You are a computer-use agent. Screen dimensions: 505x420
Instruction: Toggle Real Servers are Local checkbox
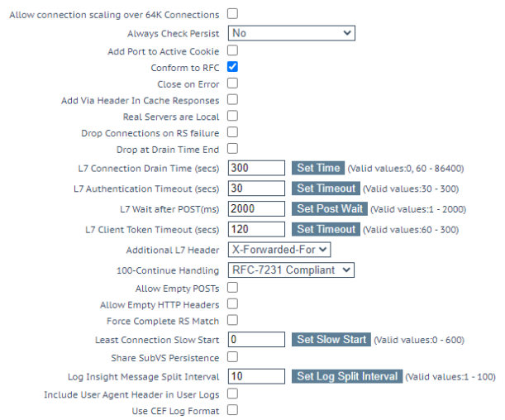pyautogui.click(x=232, y=116)
